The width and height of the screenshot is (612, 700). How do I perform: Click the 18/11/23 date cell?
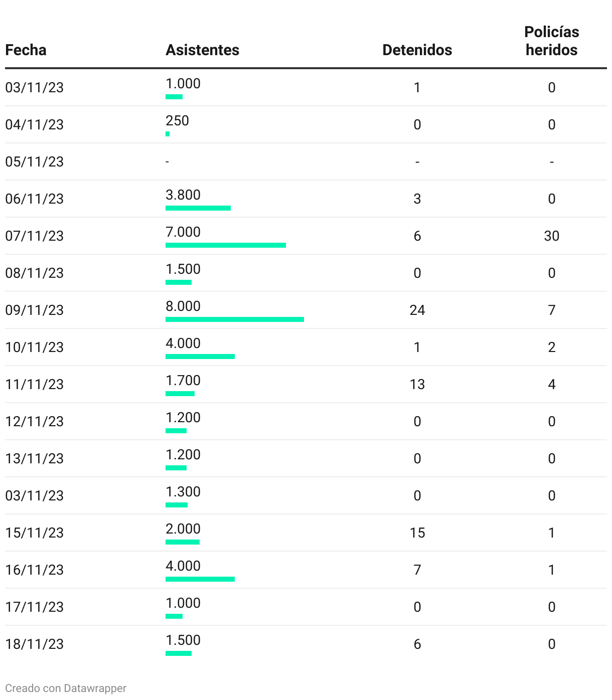point(35,644)
